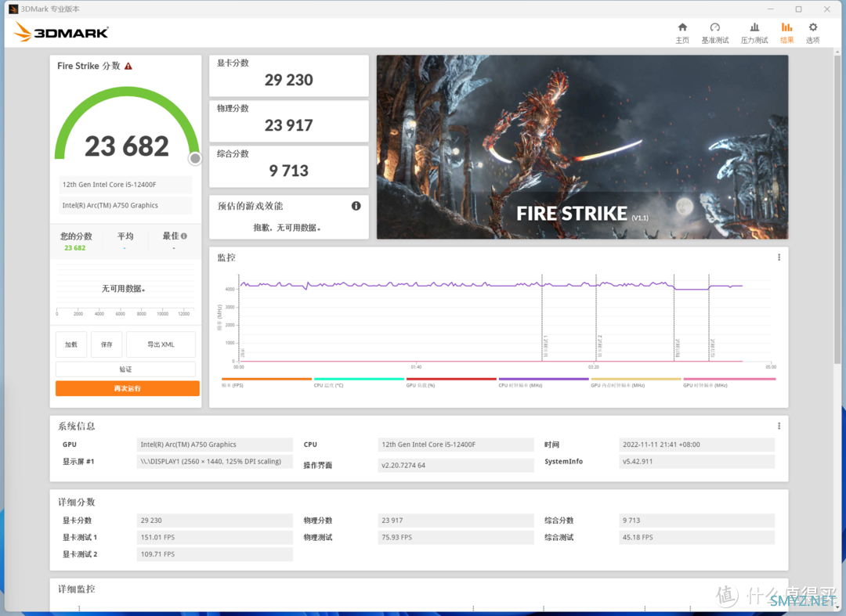Screen dimensions: 846x616
Task: Click the 详细监控 section heading
Action: point(77,589)
